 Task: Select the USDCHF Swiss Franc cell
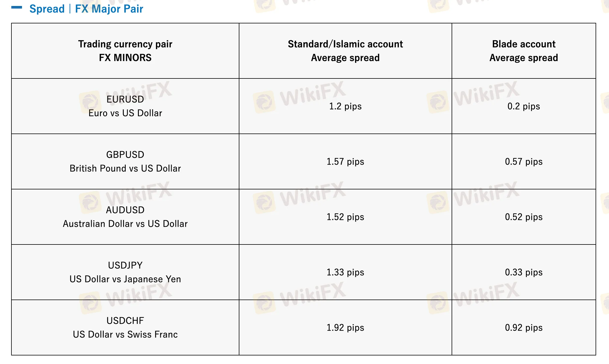(125, 327)
